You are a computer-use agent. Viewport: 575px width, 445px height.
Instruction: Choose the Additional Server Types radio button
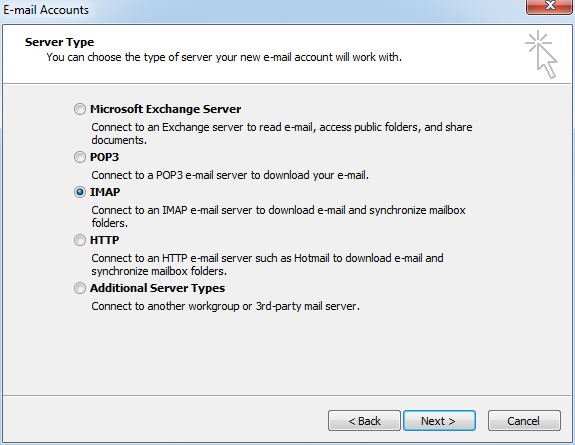coord(80,288)
